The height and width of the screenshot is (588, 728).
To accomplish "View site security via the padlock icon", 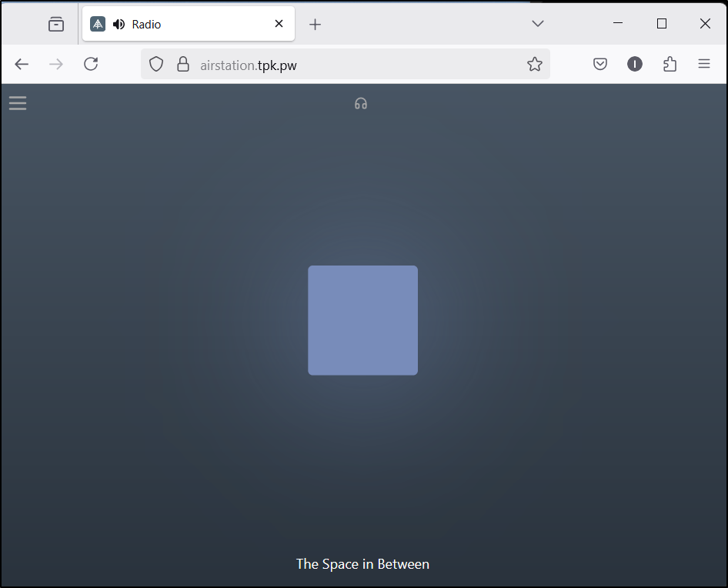I will 183,64.
